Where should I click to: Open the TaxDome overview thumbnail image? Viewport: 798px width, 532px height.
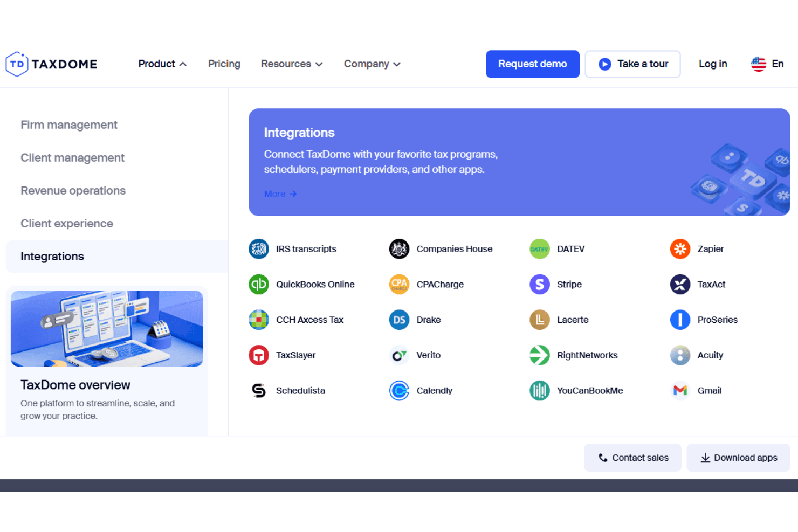[107, 329]
